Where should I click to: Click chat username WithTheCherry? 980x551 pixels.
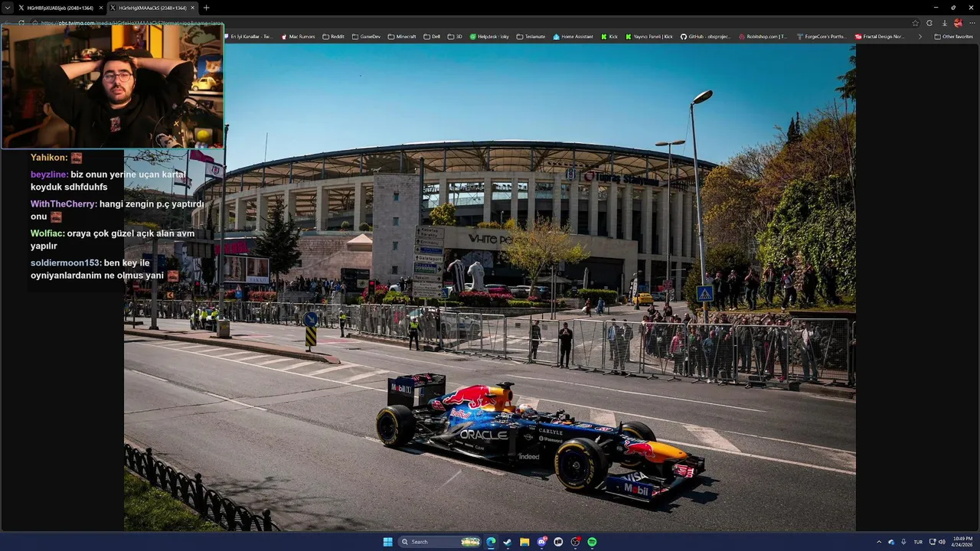(x=64, y=204)
